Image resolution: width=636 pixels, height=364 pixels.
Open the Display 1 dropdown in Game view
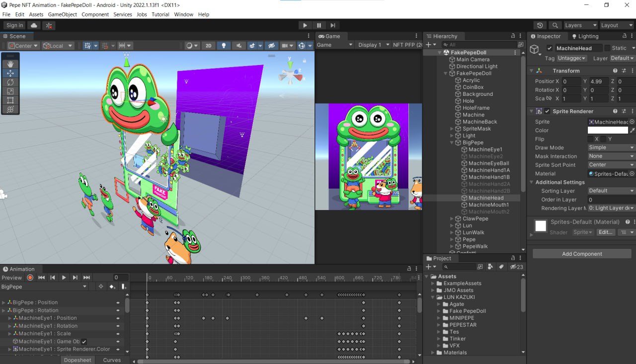(x=373, y=45)
